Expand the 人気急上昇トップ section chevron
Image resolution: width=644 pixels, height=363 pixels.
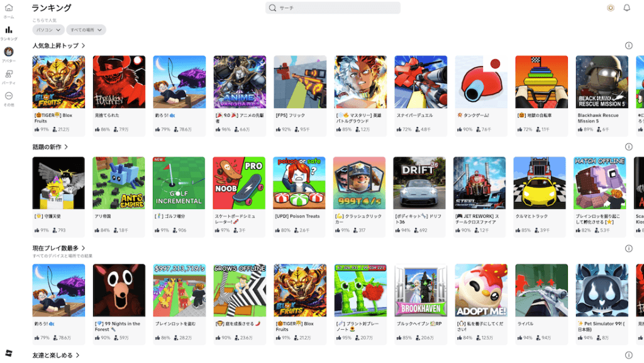coord(84,45)
